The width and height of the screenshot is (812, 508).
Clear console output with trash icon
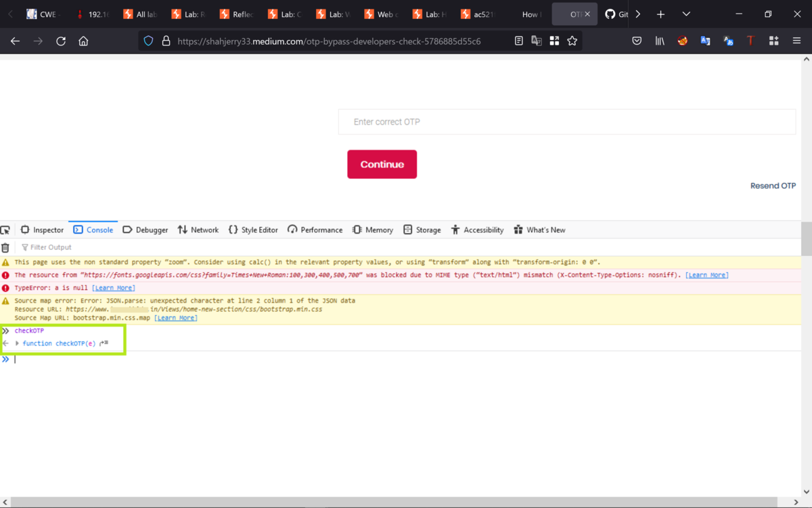[5, 248]
